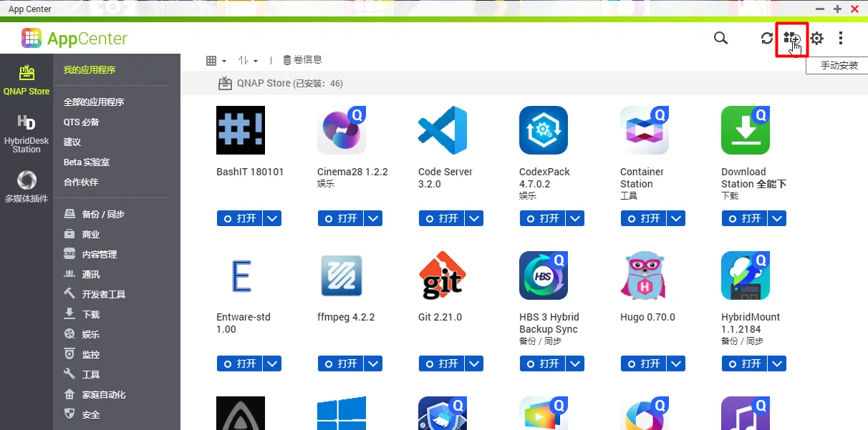The width and height of the screenshot is (868, 430).
Task: Select 开发者工具 category
Action: 103,294
